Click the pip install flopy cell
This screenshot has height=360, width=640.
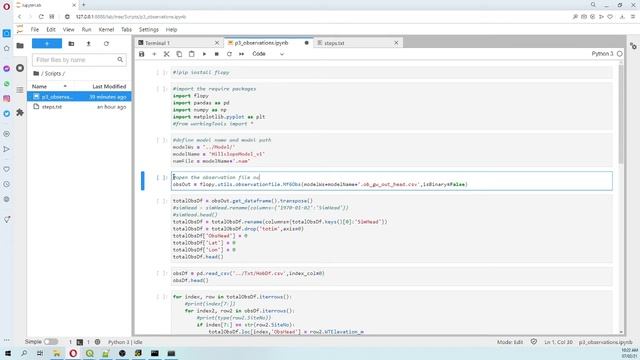pyautogui.click(x=391, y=72)
